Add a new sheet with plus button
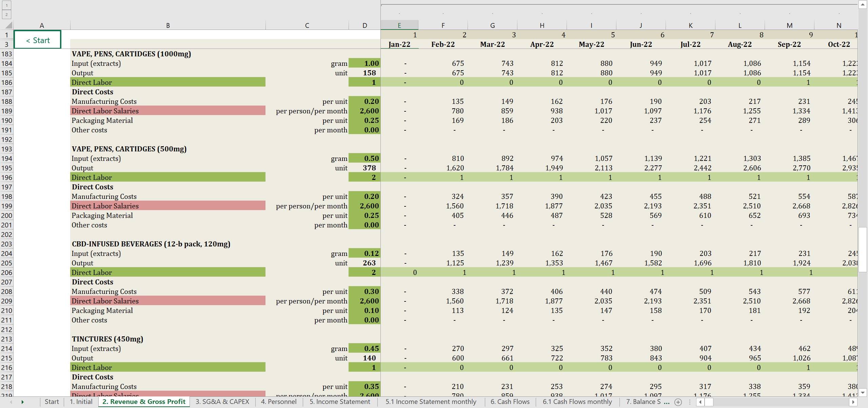Viewport: 868px width, 408px height. [678, 402]
